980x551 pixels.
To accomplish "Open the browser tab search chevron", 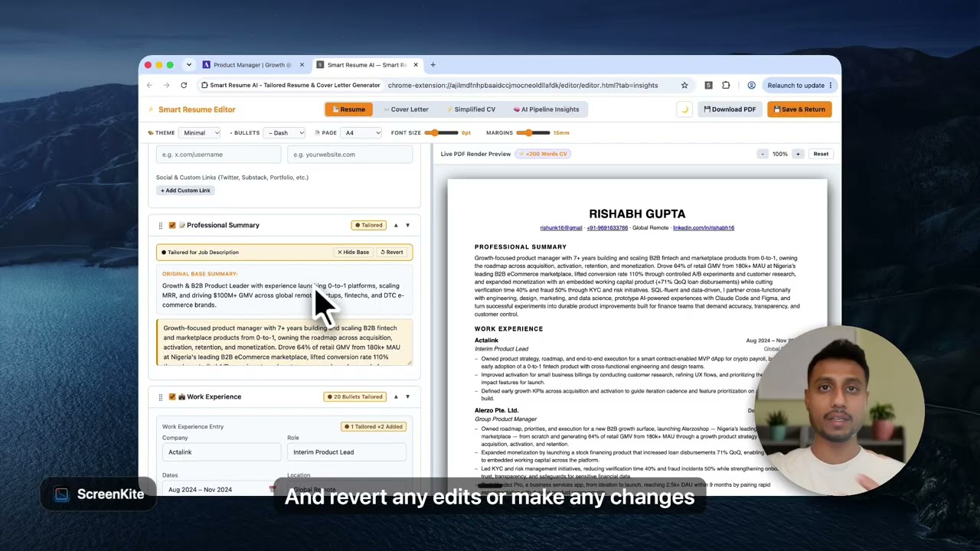I will pyautogui.click(x=189, y=65).
